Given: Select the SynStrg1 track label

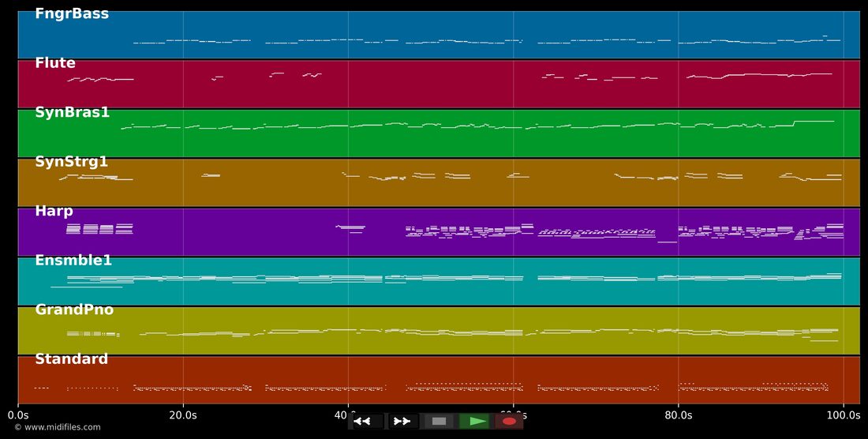Looking at the screenshot, I should point(71,162).
